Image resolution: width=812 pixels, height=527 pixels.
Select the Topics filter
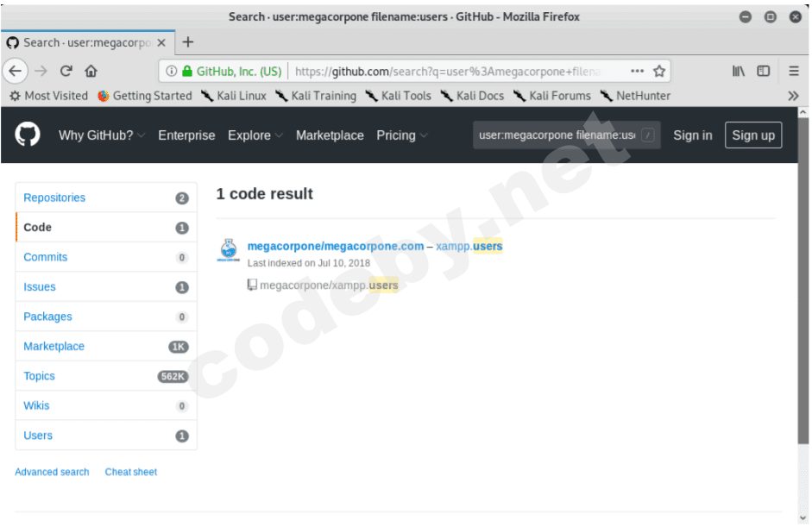(x=106, y=376)
